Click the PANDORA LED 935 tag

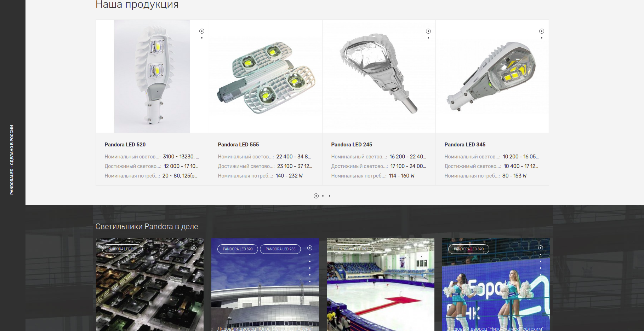pos(280,249)
